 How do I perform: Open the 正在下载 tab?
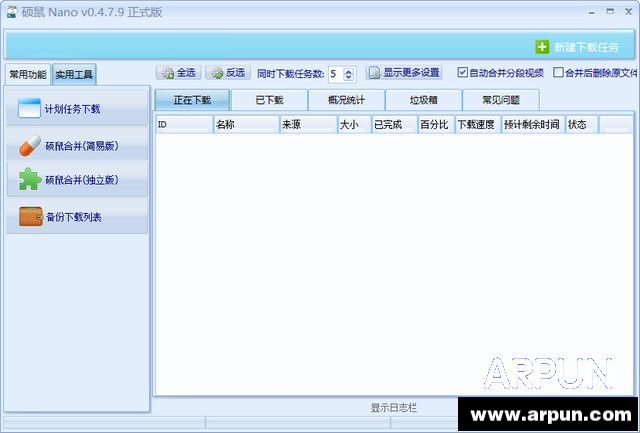pyautogui.click(x=192, y=100)
